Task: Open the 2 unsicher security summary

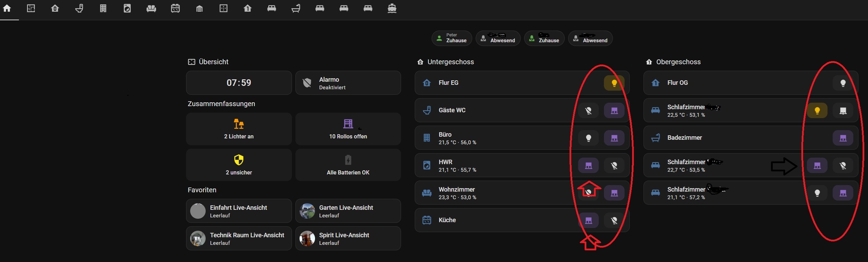Action: pos(239,165)
